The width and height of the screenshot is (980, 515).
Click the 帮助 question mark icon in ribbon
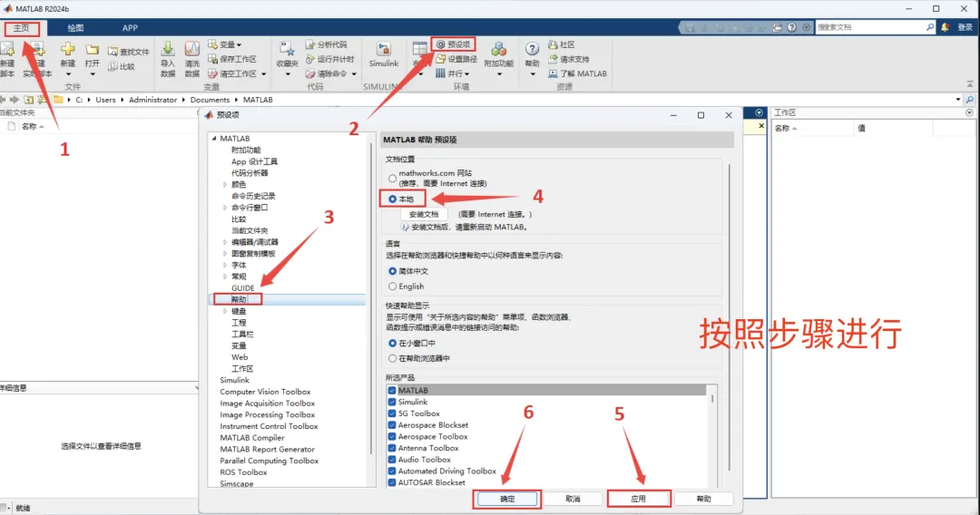point(532,49)
